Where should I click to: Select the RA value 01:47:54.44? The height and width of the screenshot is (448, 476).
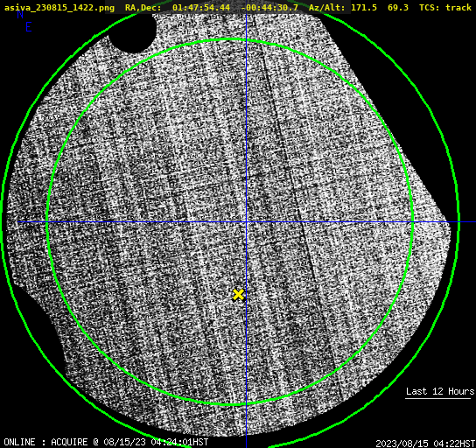pos(201,8)
